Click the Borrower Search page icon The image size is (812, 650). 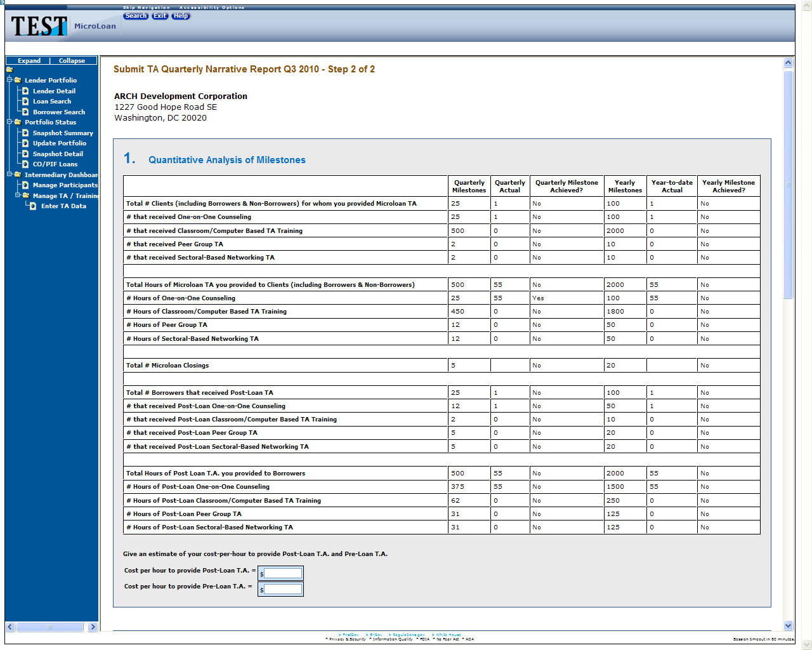point(25,112)
